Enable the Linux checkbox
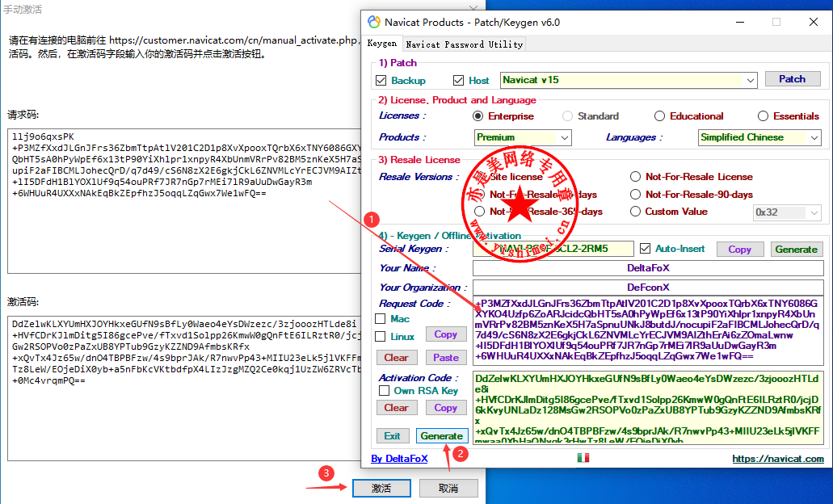This screenshot has width=833, height=504. [x=380, y=336]
